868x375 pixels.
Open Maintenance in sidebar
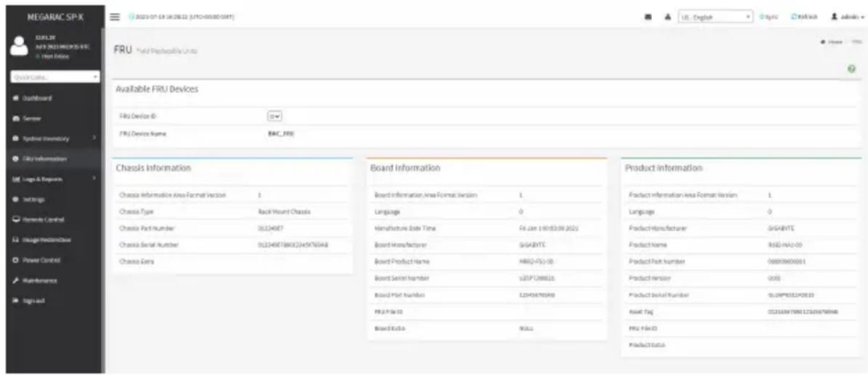[39, 281]
